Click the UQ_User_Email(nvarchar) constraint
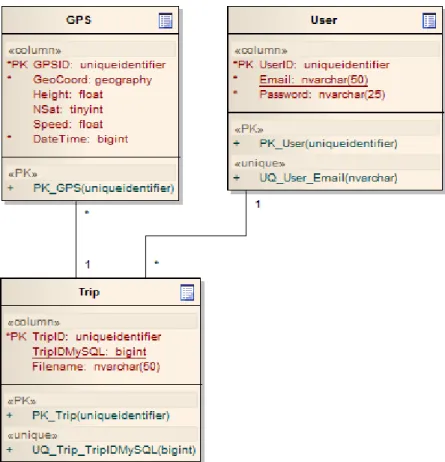Image resolution: width=445 pixels, height=462 pixels. [328, 178]
